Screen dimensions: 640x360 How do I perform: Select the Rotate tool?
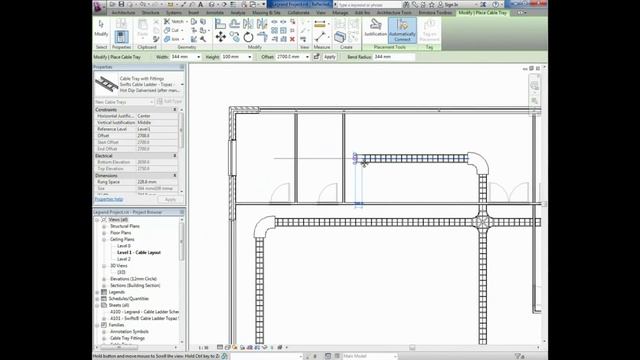pyautogui.click(x=248, y=37)
